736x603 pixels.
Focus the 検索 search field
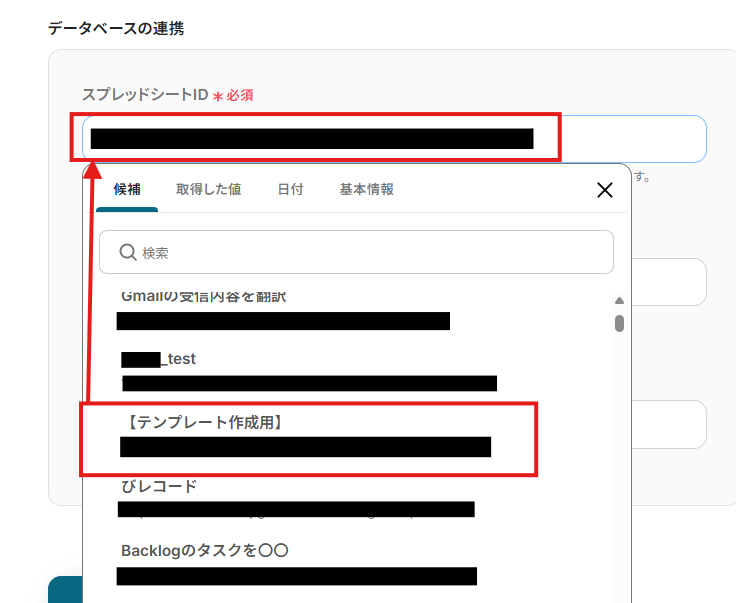tap(356, 252)
